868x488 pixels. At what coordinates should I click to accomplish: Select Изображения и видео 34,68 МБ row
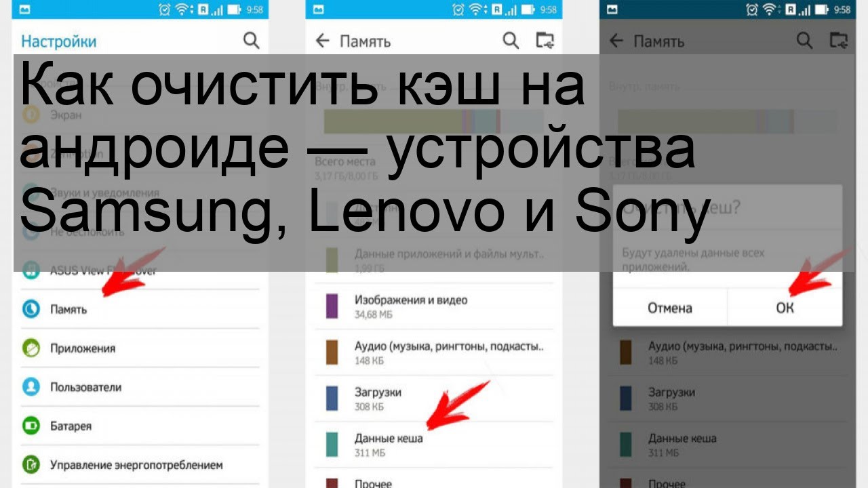point(433,306)
